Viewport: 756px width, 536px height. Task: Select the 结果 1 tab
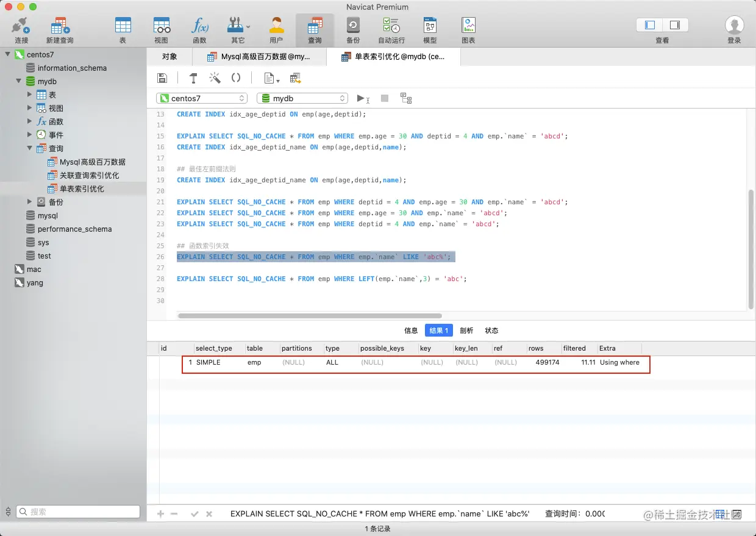[x=439, y=331]
